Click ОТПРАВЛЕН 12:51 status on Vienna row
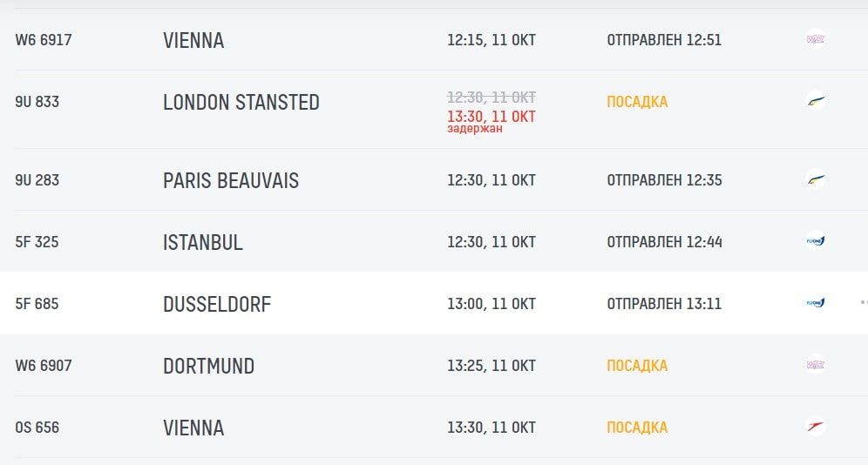The height and width of the screenshot is (465, 868). pyautogui.click(x=664, y=40)
